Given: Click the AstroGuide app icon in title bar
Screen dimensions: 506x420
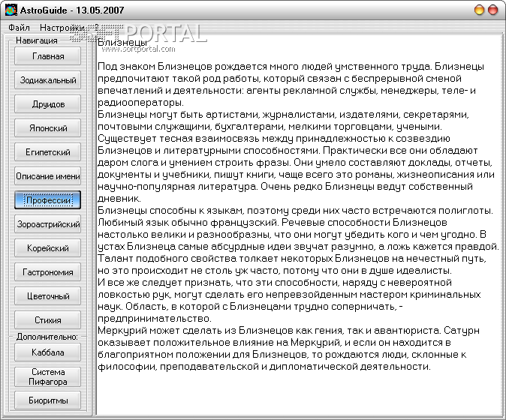Looking at the screenshot, I should [11, 10].
